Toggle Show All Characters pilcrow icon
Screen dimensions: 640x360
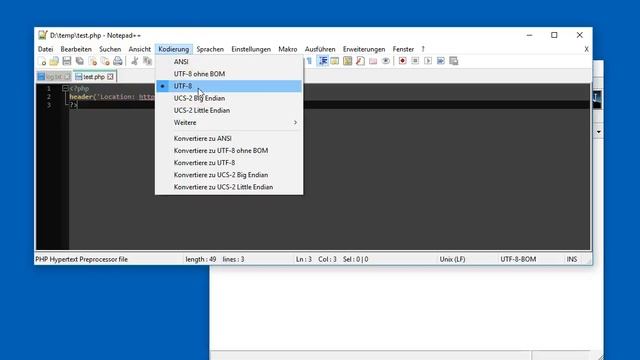coord(309,61)
